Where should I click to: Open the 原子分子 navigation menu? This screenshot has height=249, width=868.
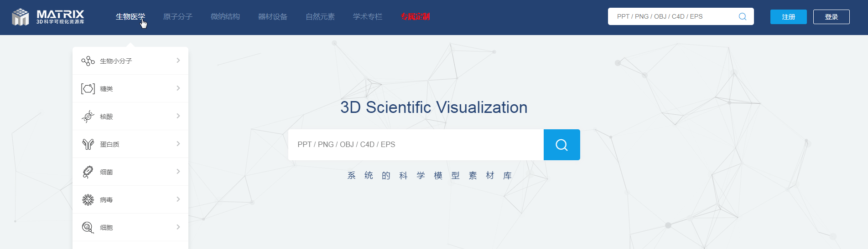click(x=178, y=17)
